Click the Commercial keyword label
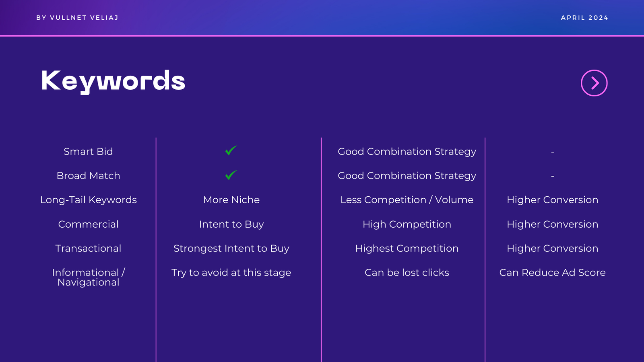Viewport: 644px width, 362px height. pyautogui.click(x=88, y=224)
